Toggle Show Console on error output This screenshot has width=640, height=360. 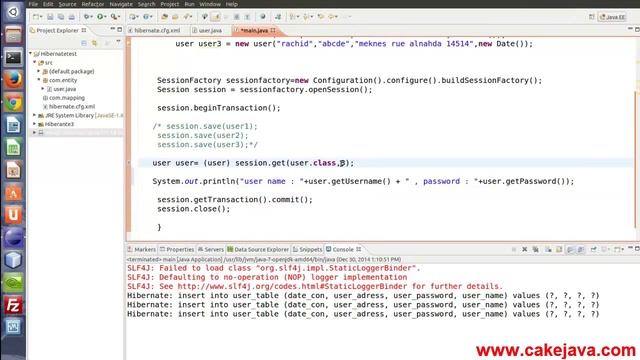[581, 249]
